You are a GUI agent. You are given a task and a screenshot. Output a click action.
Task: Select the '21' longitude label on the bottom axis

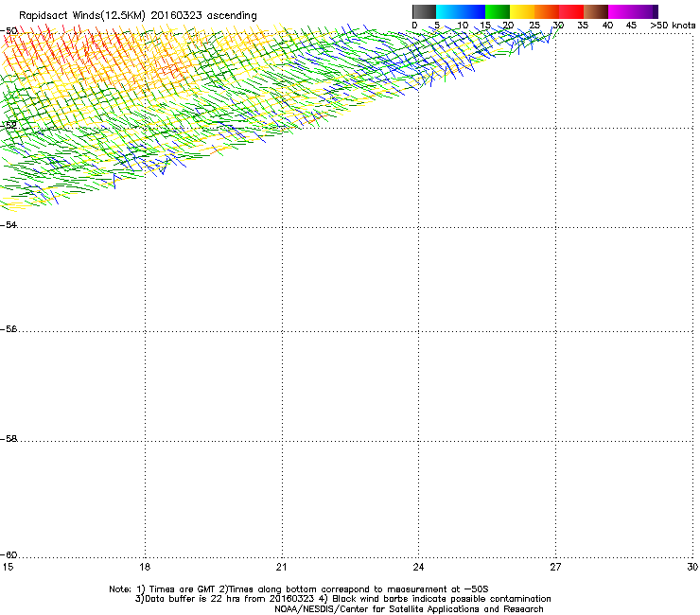(281, 567)
